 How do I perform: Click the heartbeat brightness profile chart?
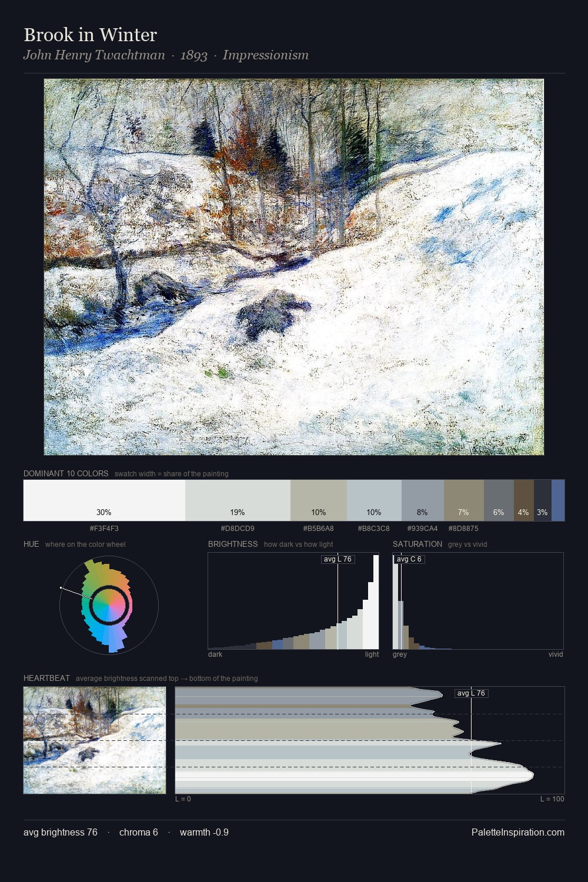click(370, 740)
